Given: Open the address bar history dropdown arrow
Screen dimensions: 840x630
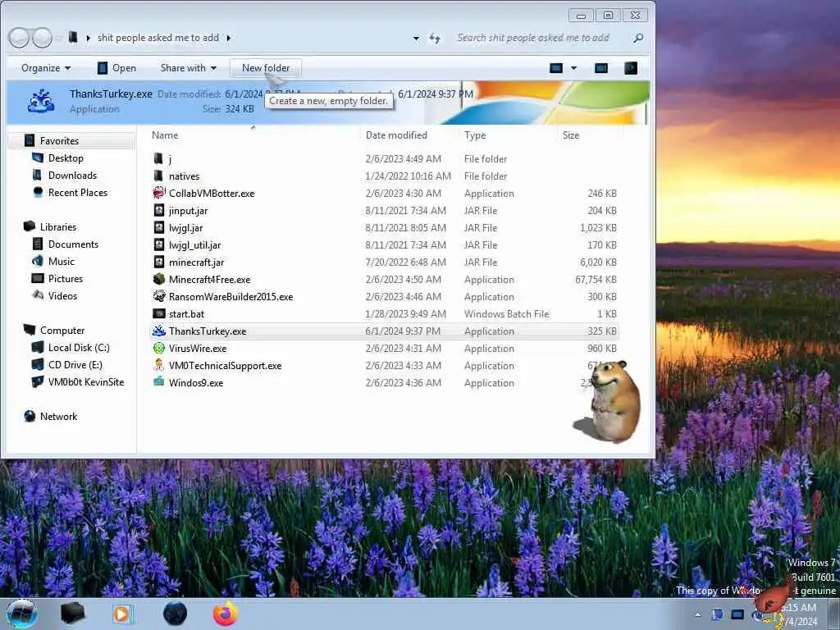Looking at the screenshot, I should [x=416, y=39].
